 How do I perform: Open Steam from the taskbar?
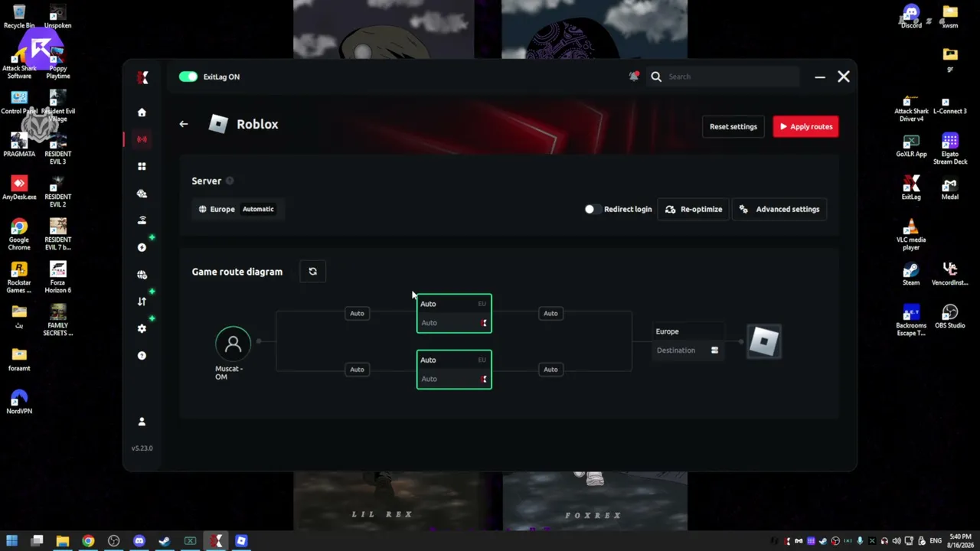click(x=165, y=541)
